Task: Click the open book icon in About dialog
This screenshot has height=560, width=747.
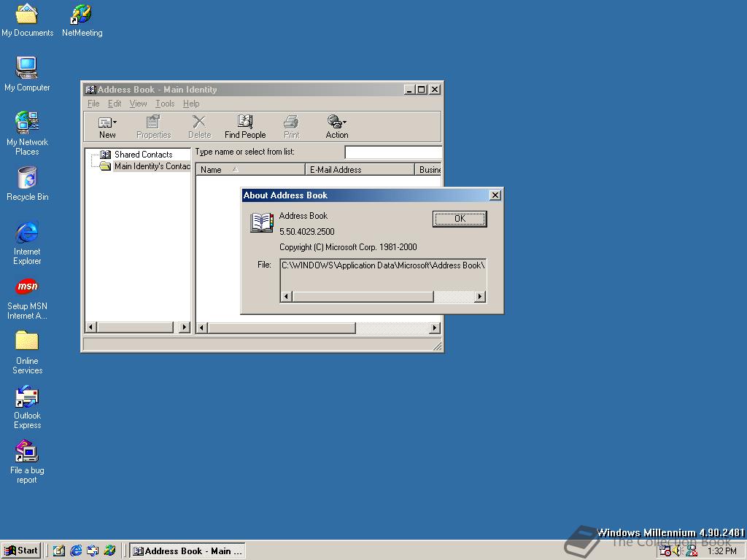Action: coord(262,222)
